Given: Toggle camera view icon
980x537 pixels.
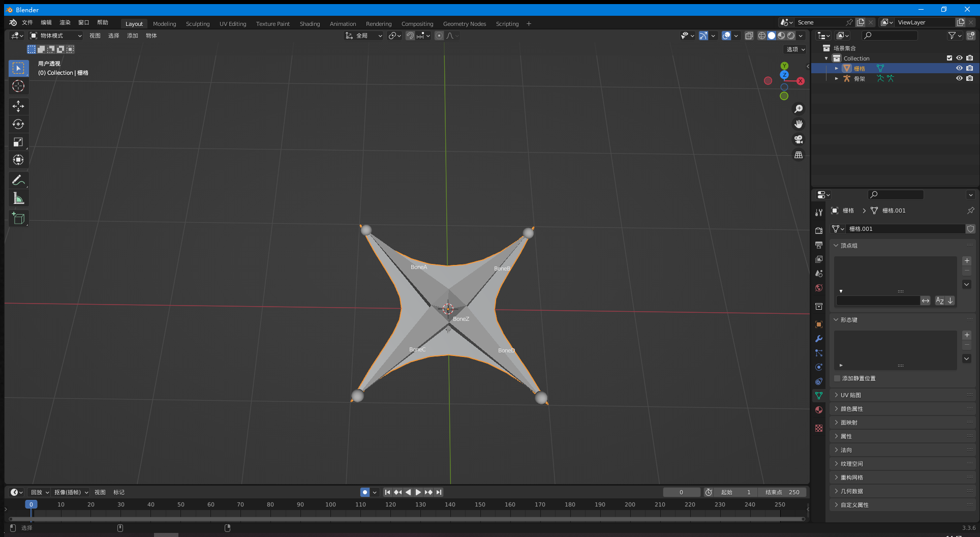Looking at the screenshot, I should [799, 139].
